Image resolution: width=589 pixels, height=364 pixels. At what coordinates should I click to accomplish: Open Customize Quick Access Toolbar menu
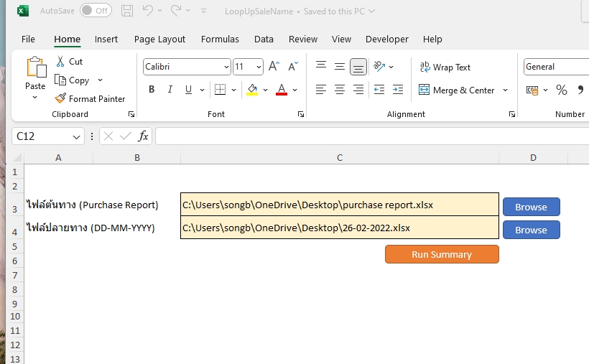[203, 11]
